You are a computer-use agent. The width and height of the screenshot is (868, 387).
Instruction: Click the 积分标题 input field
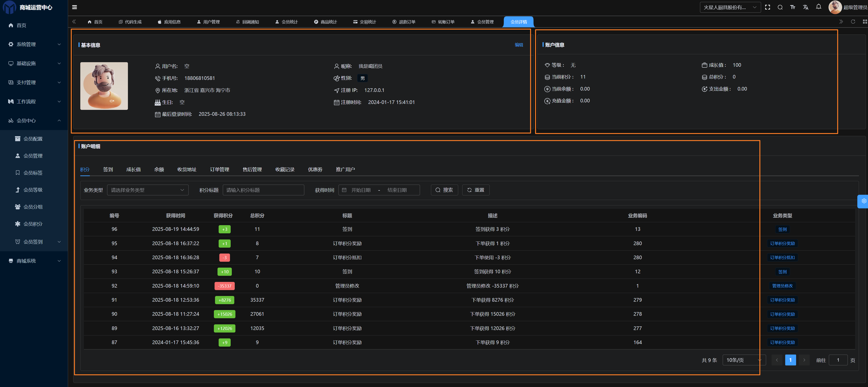[263, 190]
